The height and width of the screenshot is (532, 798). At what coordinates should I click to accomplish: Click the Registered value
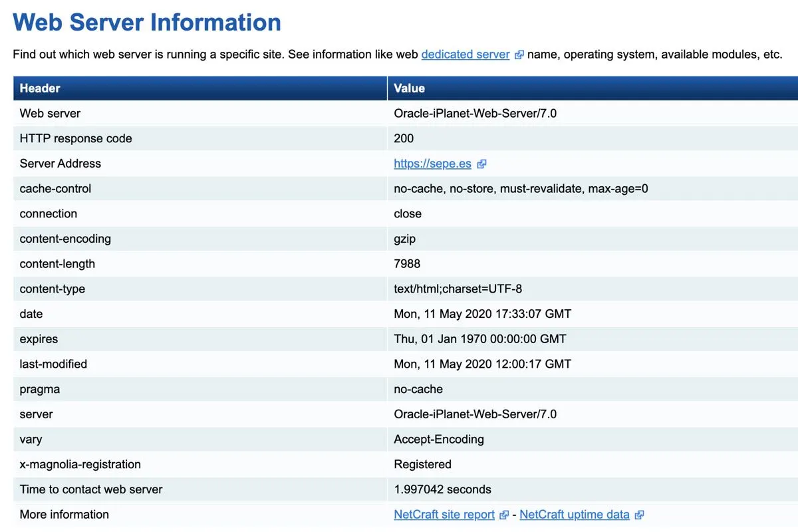click(x=423, y=465)
